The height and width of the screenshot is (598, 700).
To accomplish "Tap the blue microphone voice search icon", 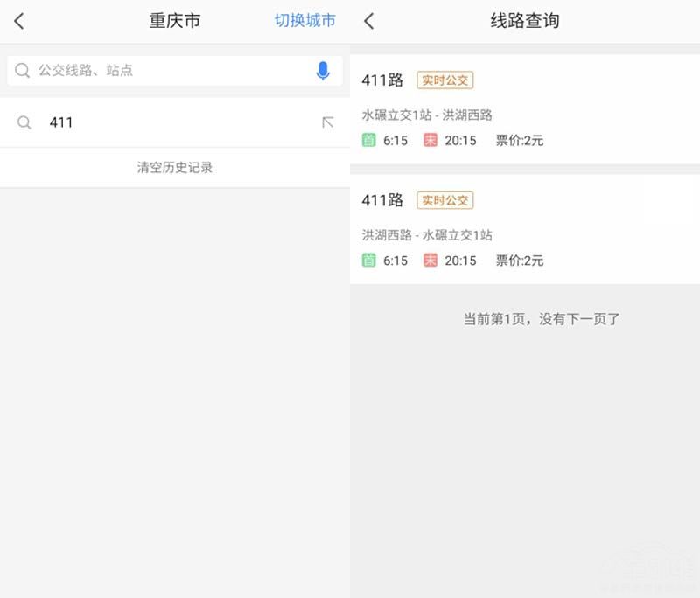I will tap(323, 71).
